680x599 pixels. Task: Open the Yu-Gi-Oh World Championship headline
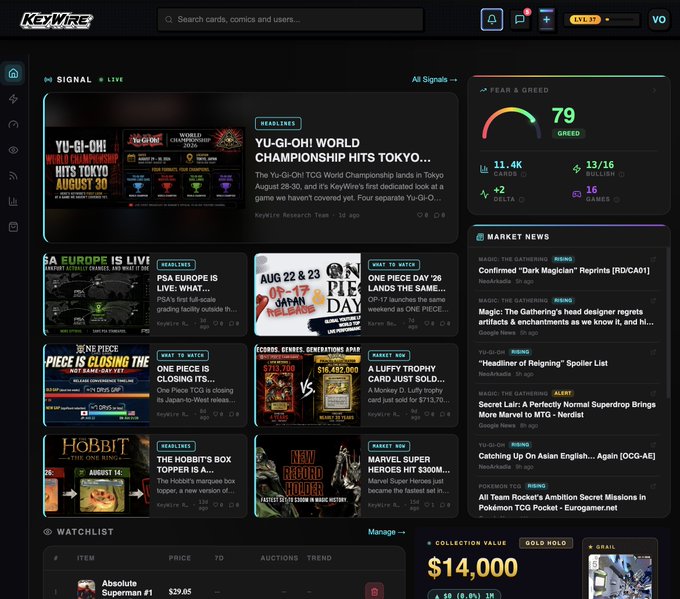coord(343,150)
